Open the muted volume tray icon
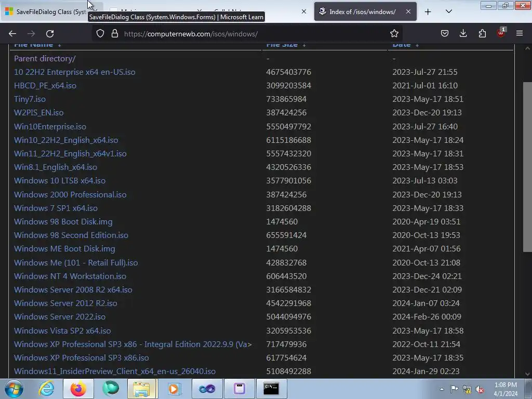The height and width of the screenshot is (399, 532). pos(480,390)
